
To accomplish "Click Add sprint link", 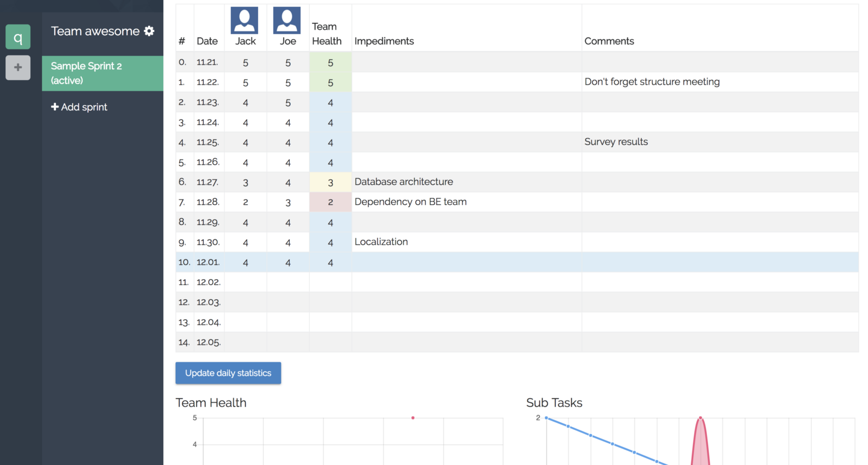I will coord(79,107).
